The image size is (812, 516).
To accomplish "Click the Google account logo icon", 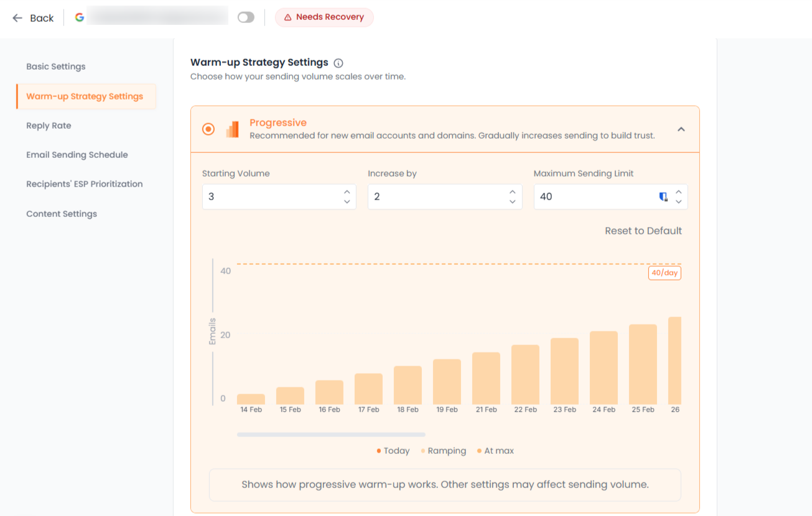I will pos(80,17).
